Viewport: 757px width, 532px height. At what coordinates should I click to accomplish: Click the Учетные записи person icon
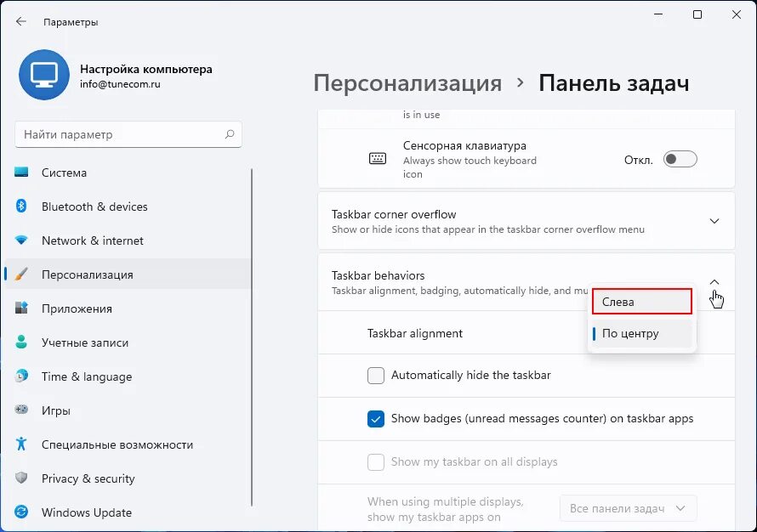tap(21, 342)
